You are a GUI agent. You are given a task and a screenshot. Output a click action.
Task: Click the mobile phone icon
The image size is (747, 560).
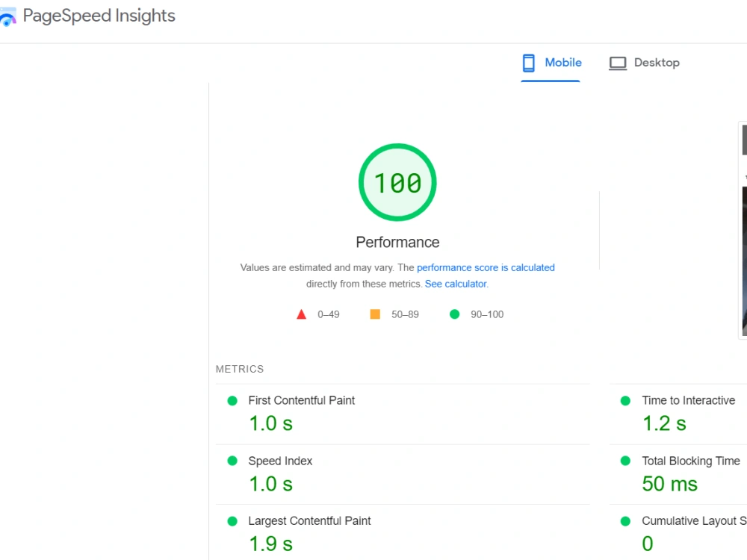tap(528, 63)
